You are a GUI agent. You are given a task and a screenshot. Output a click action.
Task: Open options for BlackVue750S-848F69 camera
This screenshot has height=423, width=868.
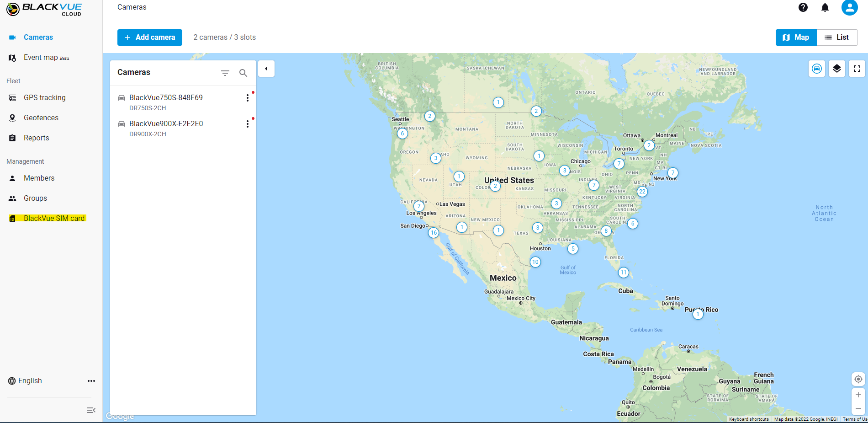pos(247,98)
